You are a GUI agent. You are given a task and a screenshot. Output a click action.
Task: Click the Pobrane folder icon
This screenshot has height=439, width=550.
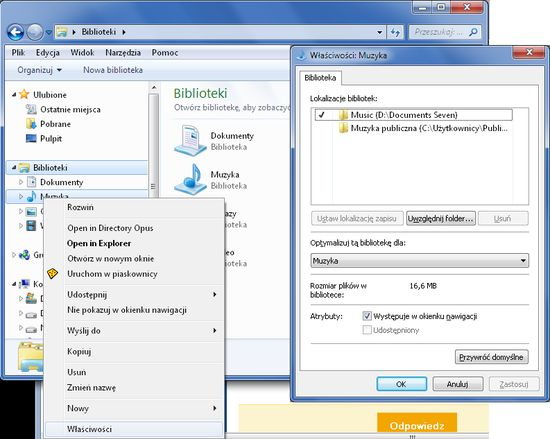coord(31,124)
